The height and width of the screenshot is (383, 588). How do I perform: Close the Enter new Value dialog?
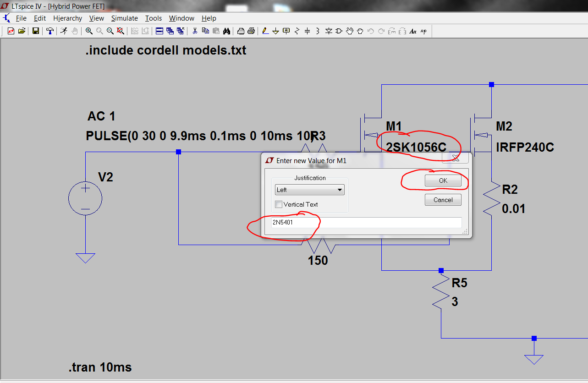455,158
